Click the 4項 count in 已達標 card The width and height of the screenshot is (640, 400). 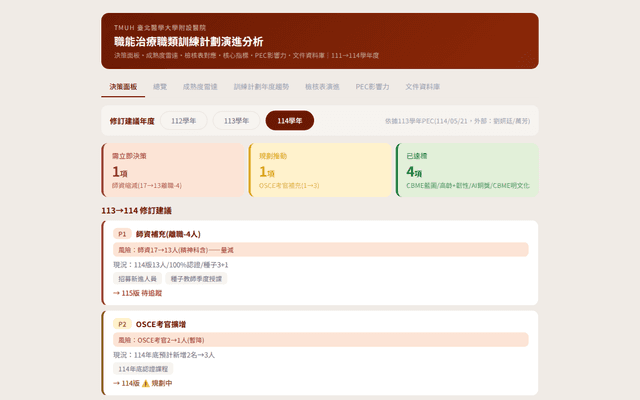[414, 172]
